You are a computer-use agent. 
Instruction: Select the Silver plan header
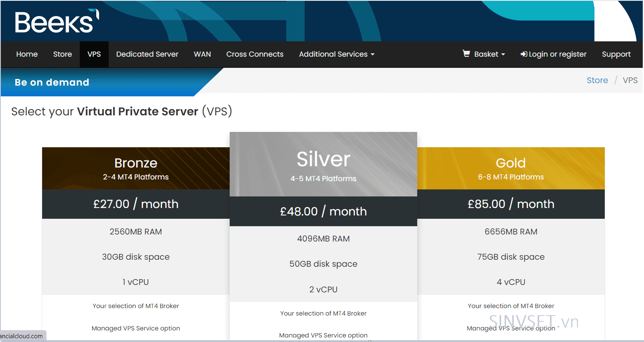[x=323, y=164]
